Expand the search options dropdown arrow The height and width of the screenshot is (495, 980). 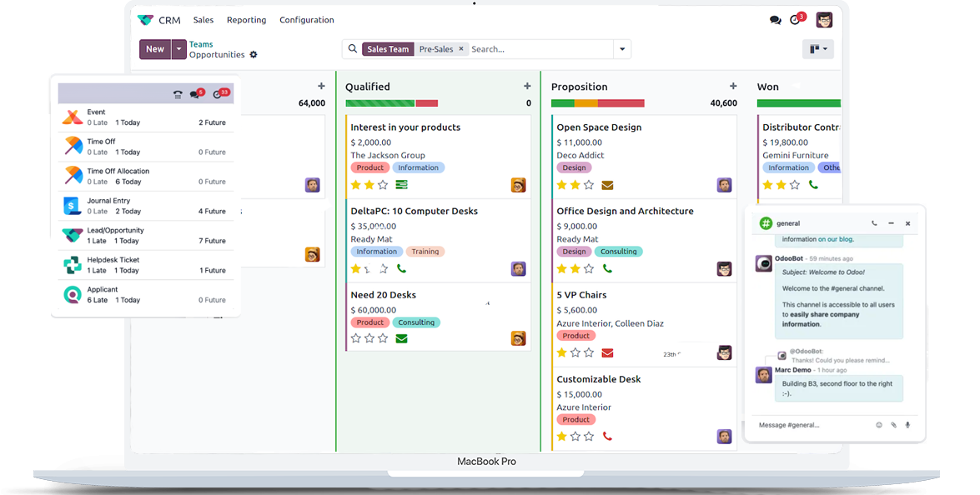pyautogui.click(x=622, y=48)
